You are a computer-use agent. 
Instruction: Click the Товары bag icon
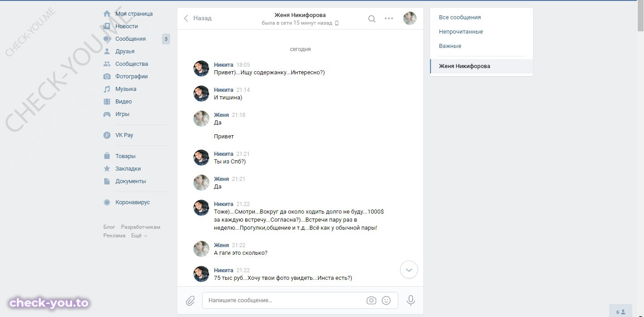[x=107, y=156]
